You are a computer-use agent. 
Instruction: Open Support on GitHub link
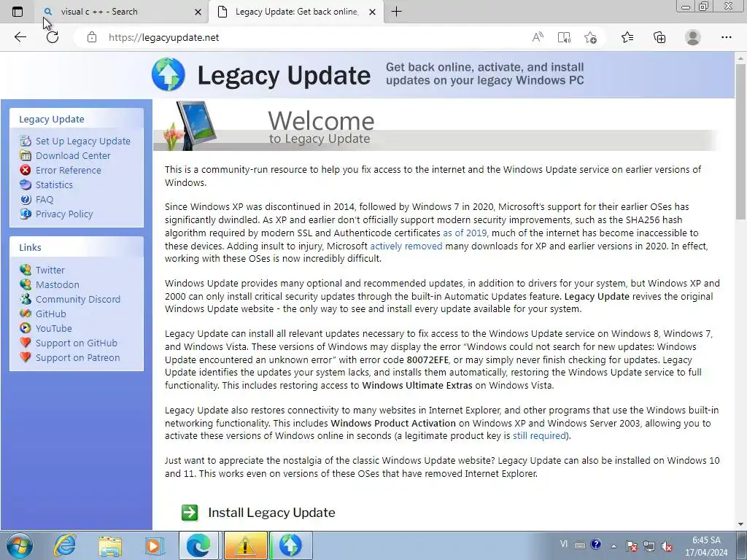(76, 343)
